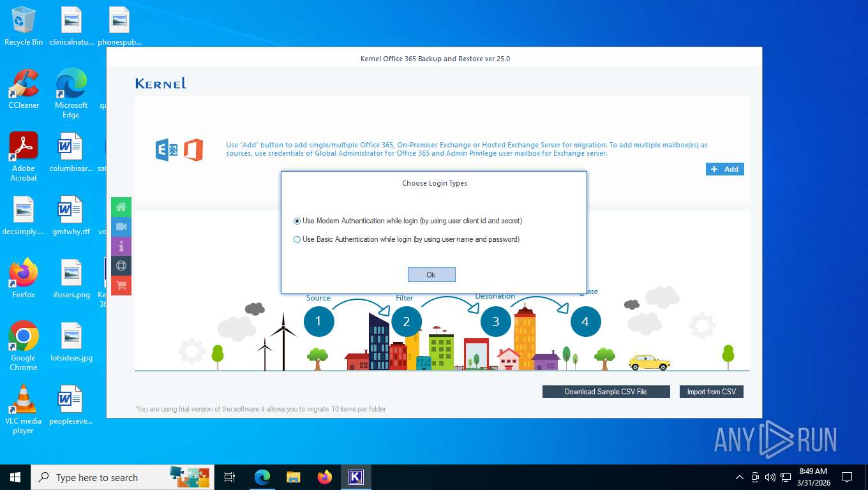Open the notification center icon

[x=847, y=477]
